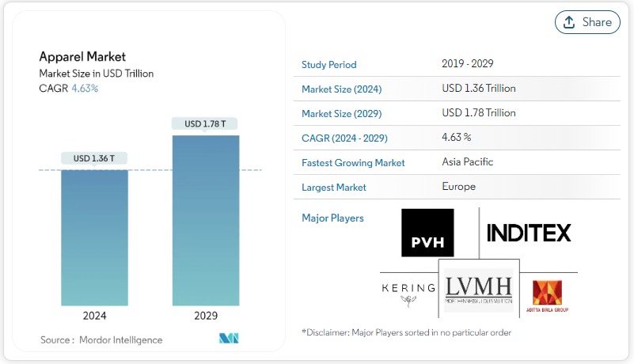
Task: Select the USD 1.78 T bar label
Action: (206, 123)
